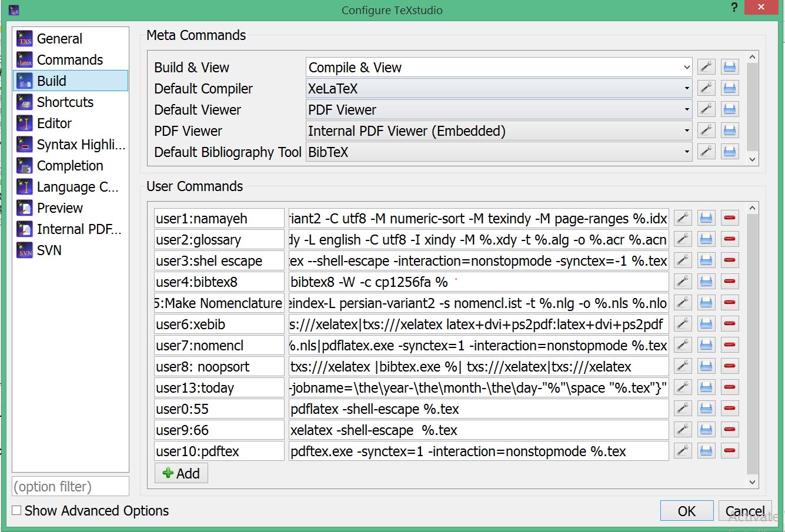
Task: Open the Internal PDF Viewer settings page
Action: click(71, 229)
